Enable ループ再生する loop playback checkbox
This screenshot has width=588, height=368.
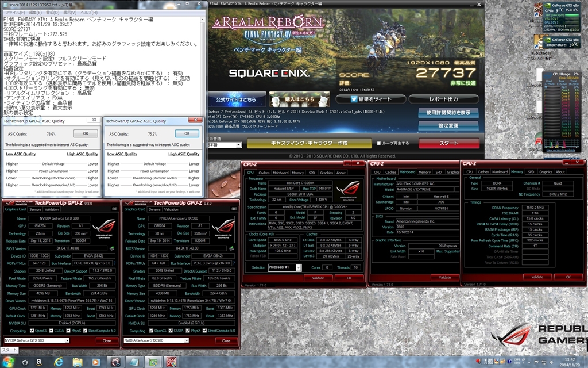pyautogui.click(x=378, y=143)
